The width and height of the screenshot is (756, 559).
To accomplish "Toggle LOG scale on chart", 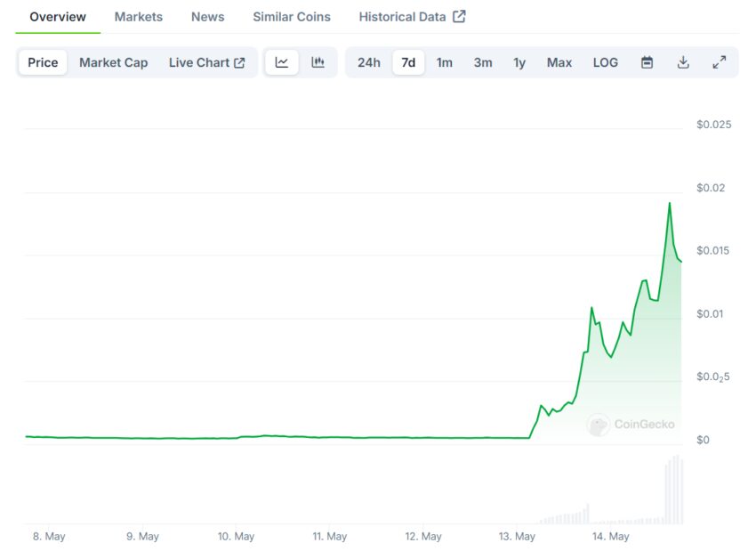I will click(605, 62).
